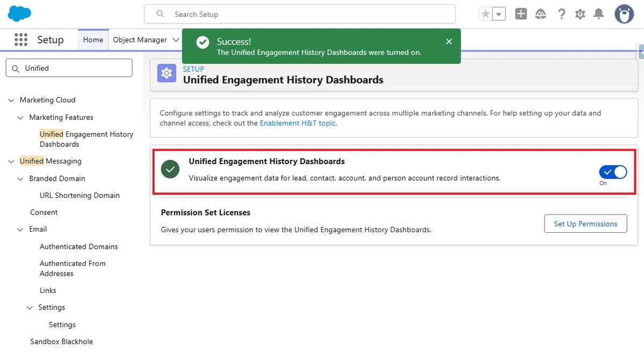Collapse the Marketing Cloud tree node
Screen dimensions: 644x362
click(x=11, y=100)
